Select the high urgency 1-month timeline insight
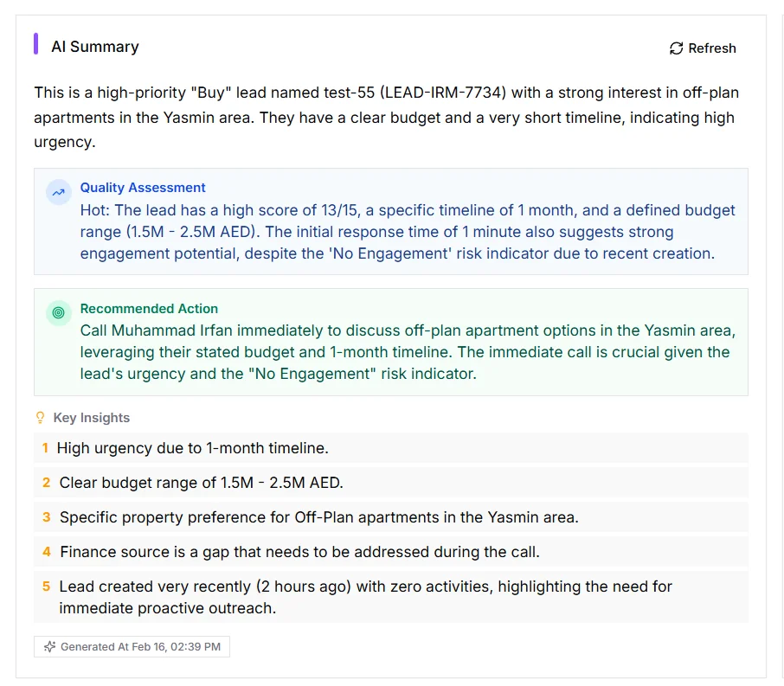Viewport: 784px width, 686px height. coord(192,448)
